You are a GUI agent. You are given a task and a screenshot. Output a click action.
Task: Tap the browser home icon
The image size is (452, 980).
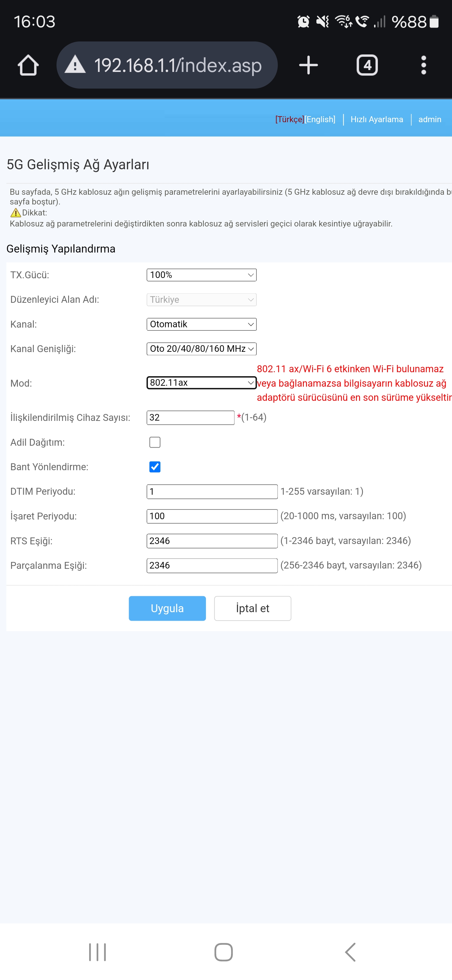point(28,65)
